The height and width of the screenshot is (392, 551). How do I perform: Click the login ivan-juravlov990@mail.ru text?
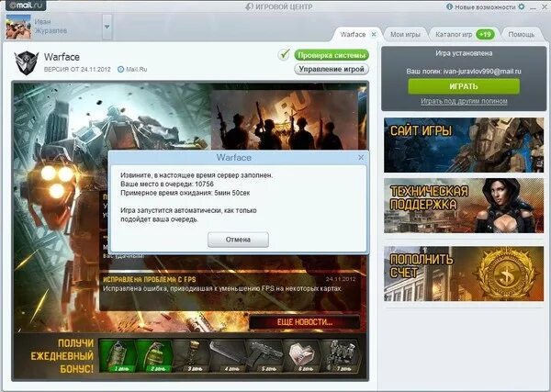(x=482, y=71)
